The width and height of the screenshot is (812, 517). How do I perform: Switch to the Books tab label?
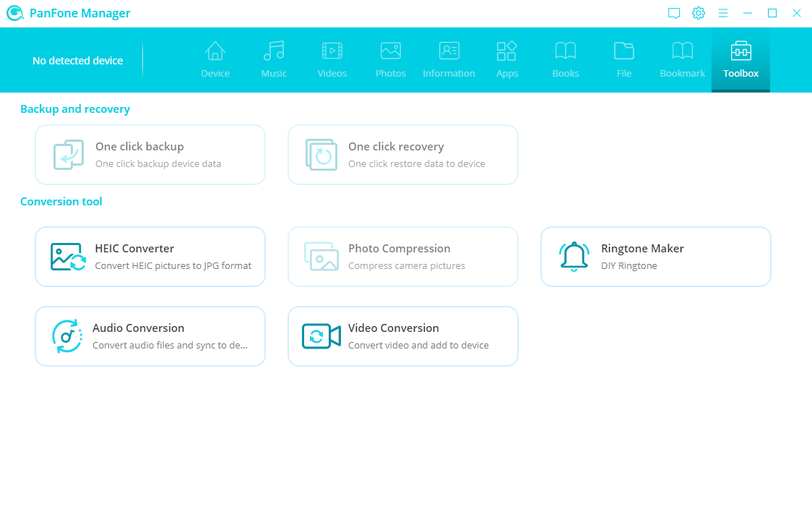tap(566, 74)
